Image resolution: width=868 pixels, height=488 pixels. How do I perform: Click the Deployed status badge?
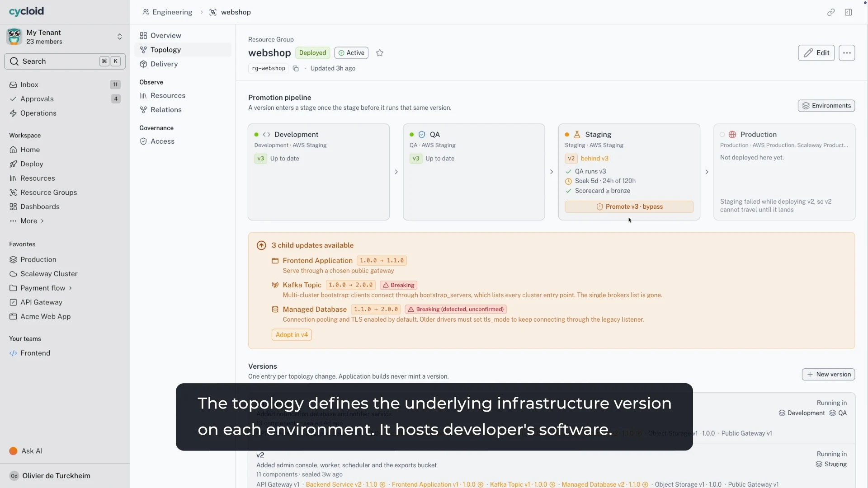point(312,53)
